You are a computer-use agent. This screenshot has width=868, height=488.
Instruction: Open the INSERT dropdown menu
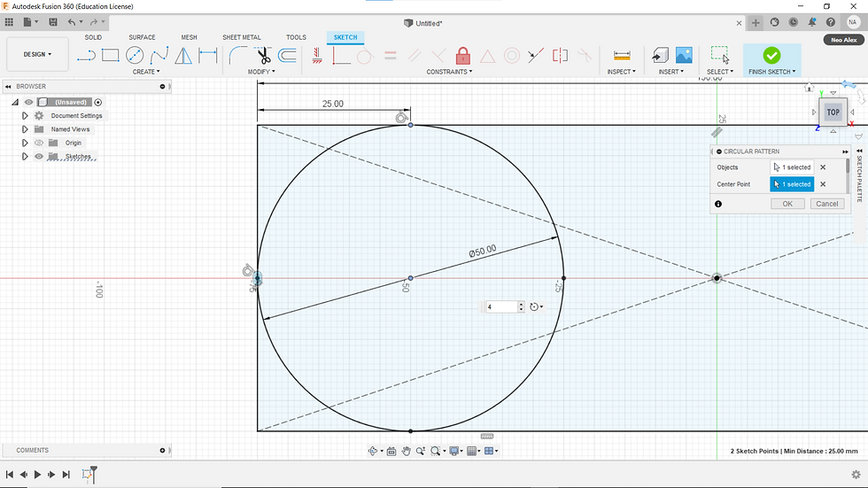671,72
